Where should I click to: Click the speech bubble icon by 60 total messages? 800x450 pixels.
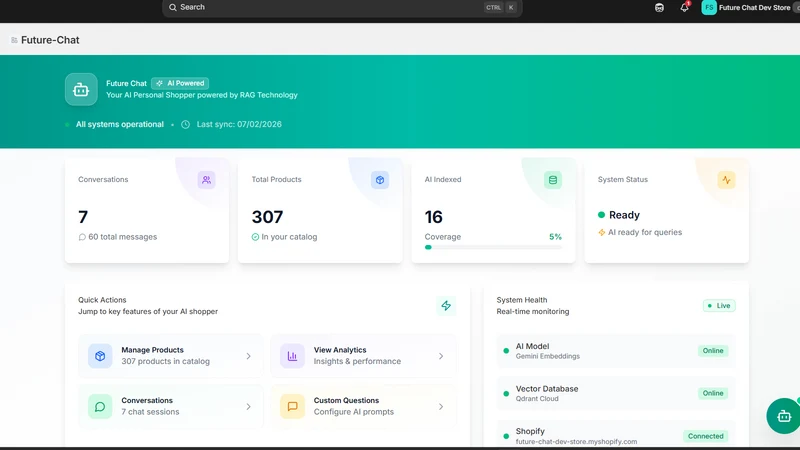coord(82,237)
